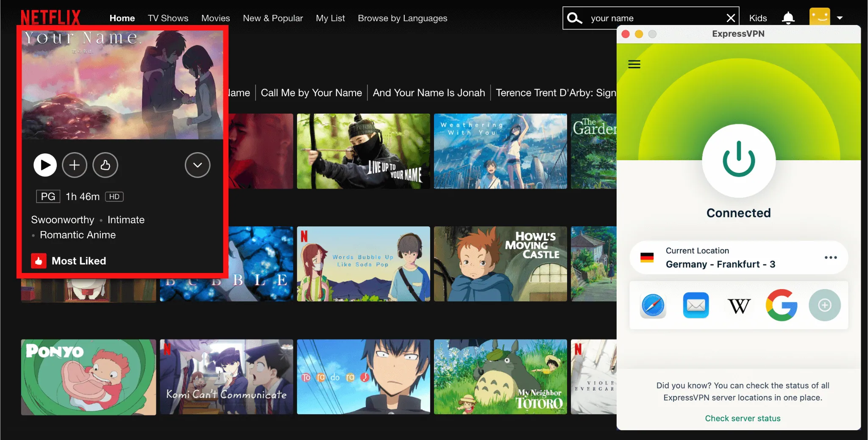Image resolution: width=868 pixels, height=440 pixels.
Task: Expand the profile dropdown arrow
Action: tap(840, 18)
